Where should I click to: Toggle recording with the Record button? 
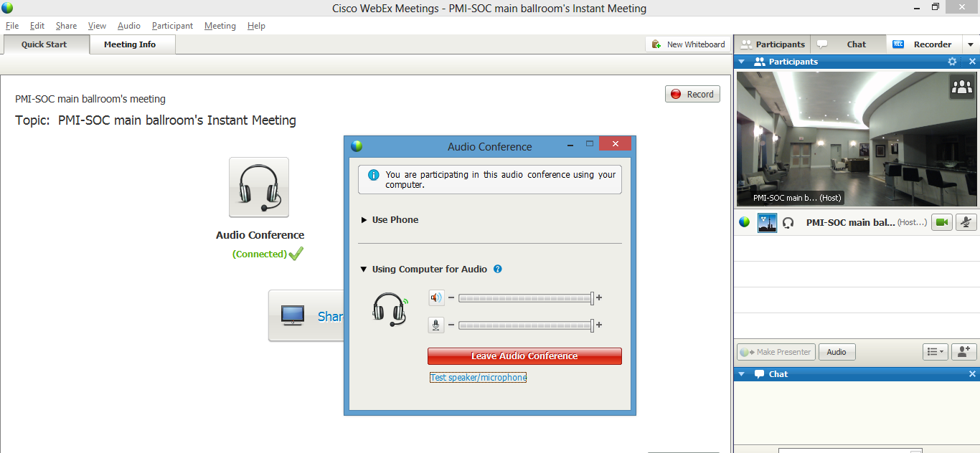pos(692,94)
